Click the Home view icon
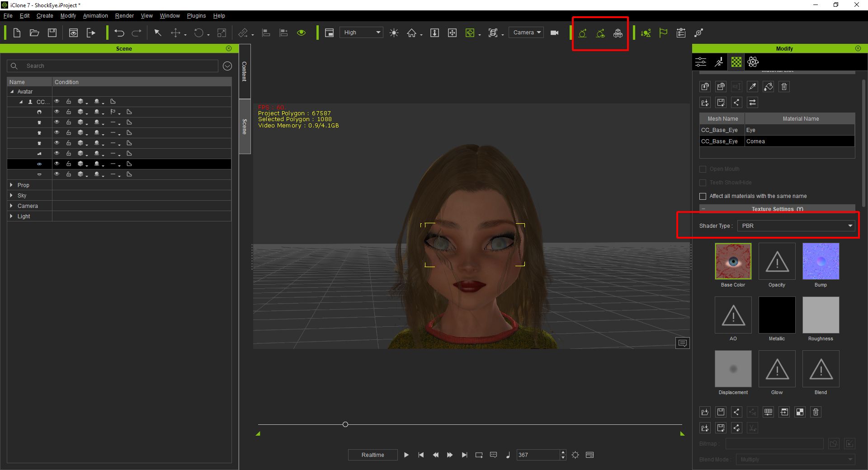Image resolution: width=868 pixels, height=470 pixels. pos(411,33)
